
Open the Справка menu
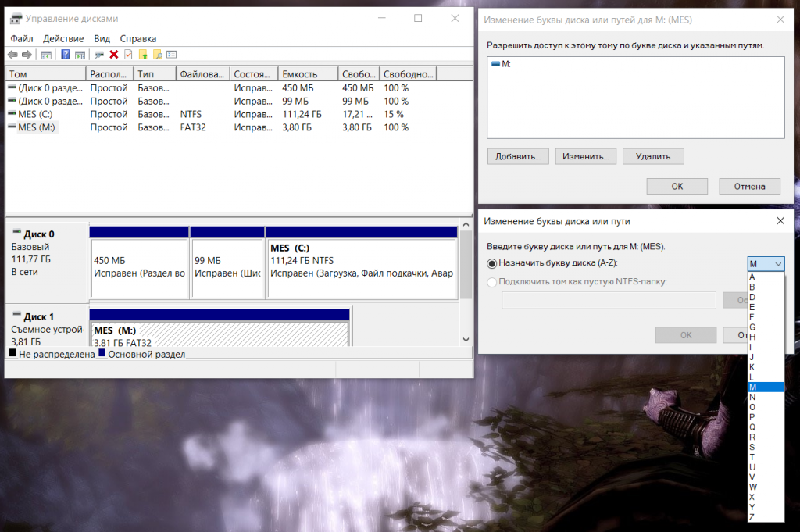(138, 39)
